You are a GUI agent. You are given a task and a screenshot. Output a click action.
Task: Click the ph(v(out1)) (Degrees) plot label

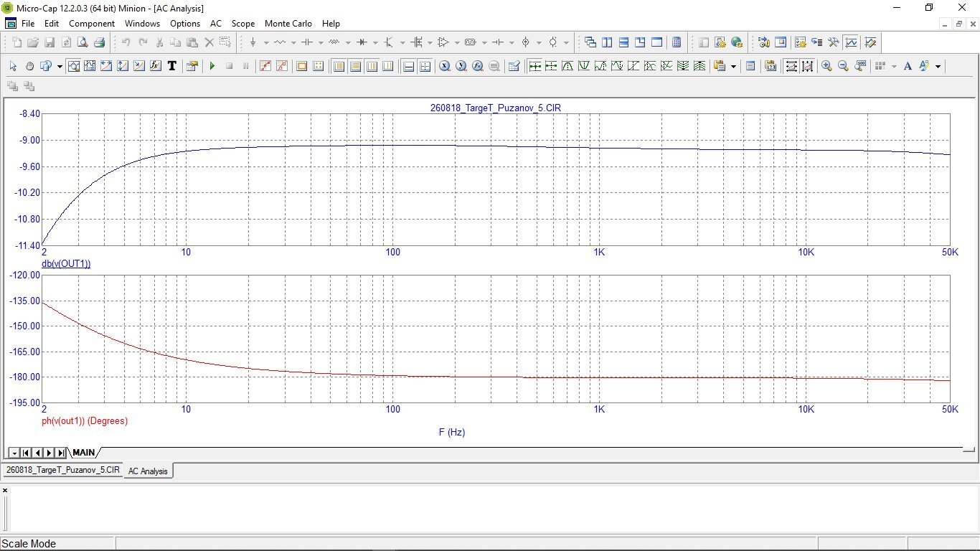[x=85, y=421]
